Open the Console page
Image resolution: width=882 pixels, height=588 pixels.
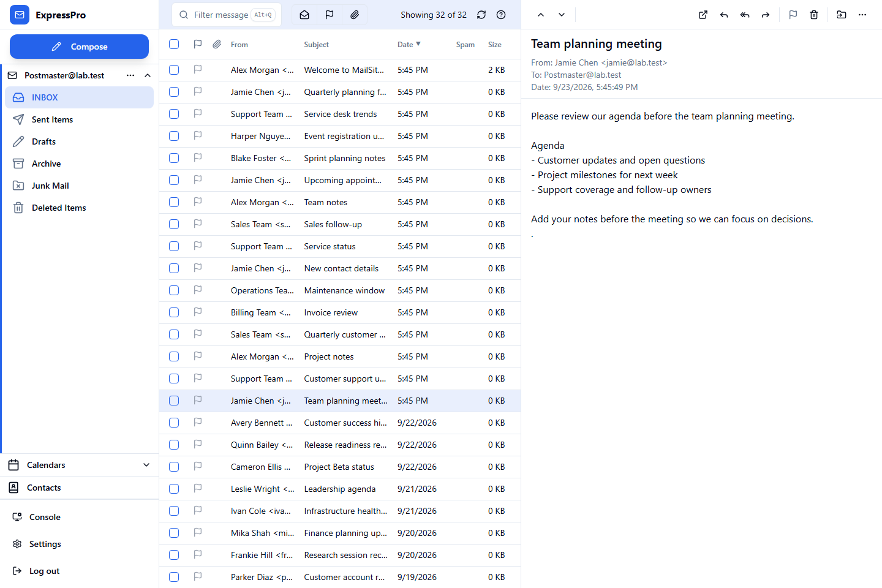(x=79, y=517)
